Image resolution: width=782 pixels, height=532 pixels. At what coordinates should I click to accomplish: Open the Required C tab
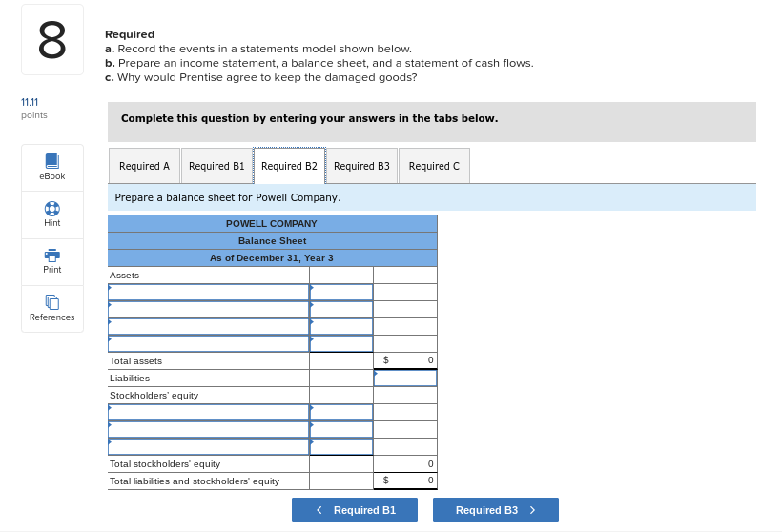[x=434, y=166]
